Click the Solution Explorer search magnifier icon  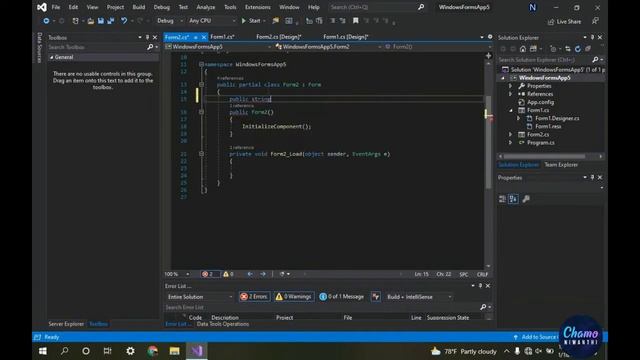tap(595, 60)
